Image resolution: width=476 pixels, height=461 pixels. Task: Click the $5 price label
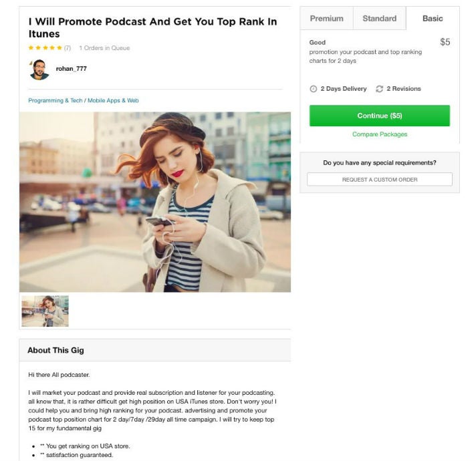click(445, 42)
